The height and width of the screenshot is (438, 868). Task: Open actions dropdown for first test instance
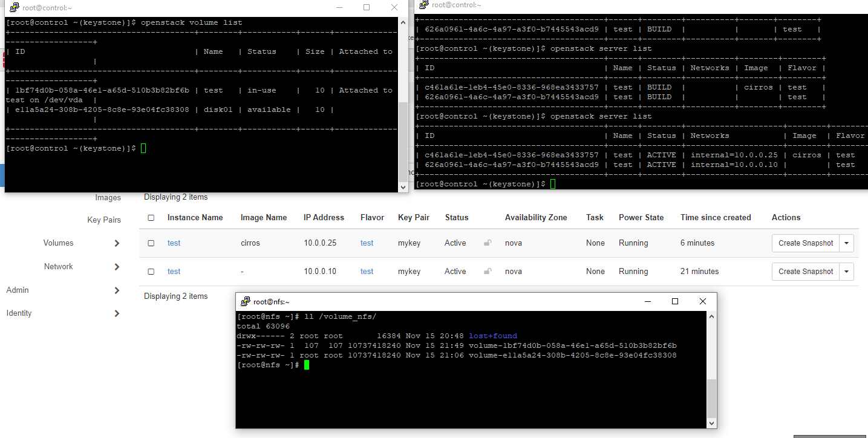click(x=847, y=243)
